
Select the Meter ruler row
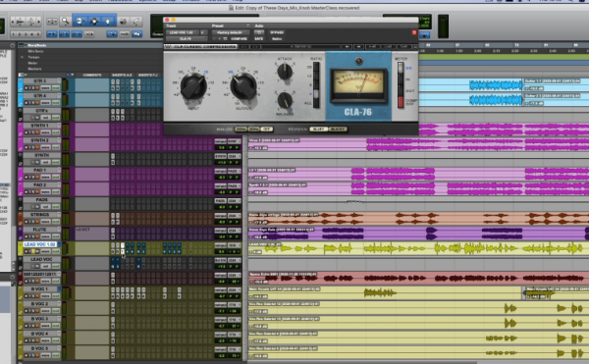click(32, 63)
